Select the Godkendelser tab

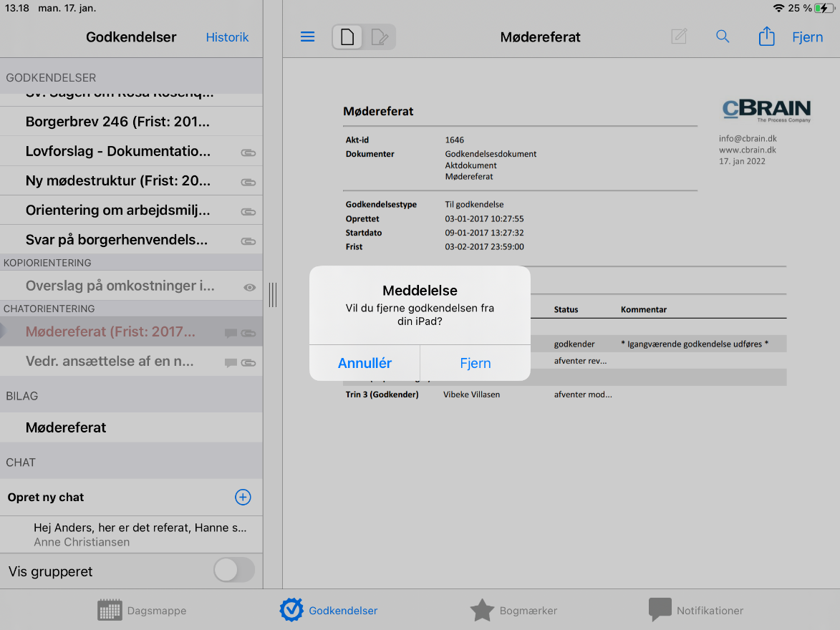tap(329, 611)
